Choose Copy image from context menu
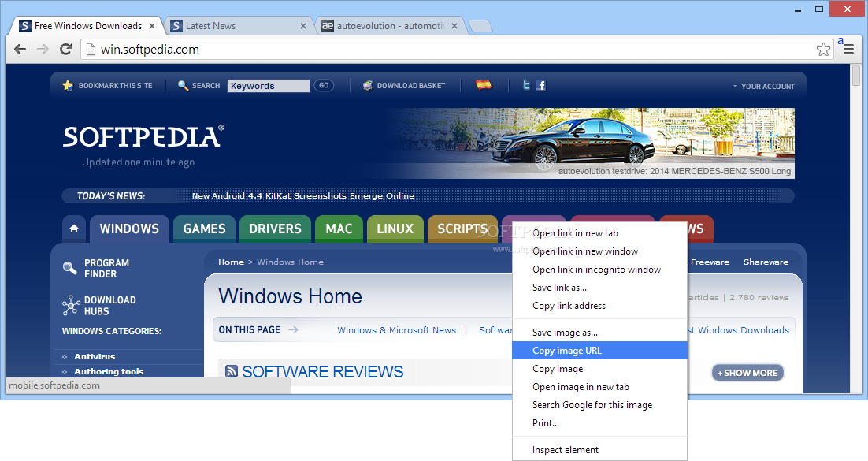868x461 pixels. pos(599,369)
